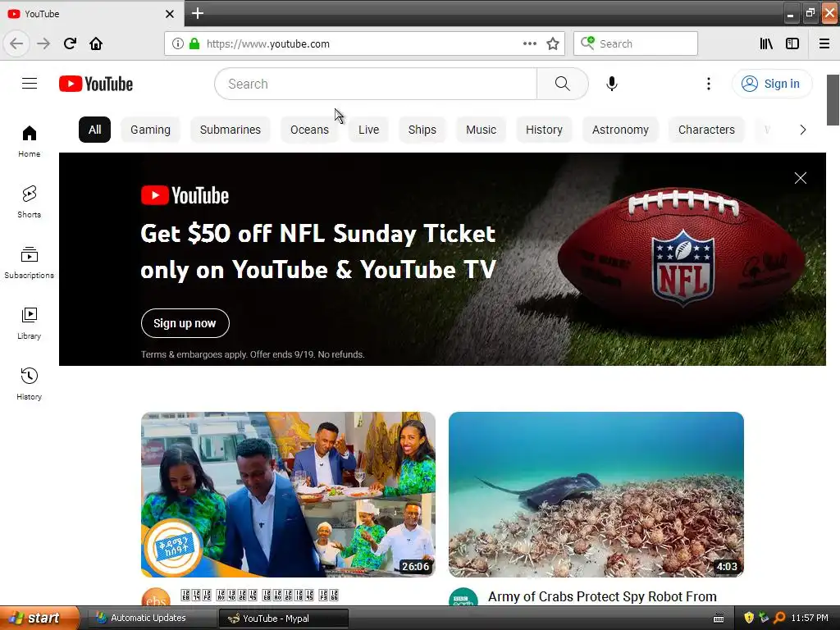
Task: Open the browser library bookmarks icon
Action: tap(766, 43)
